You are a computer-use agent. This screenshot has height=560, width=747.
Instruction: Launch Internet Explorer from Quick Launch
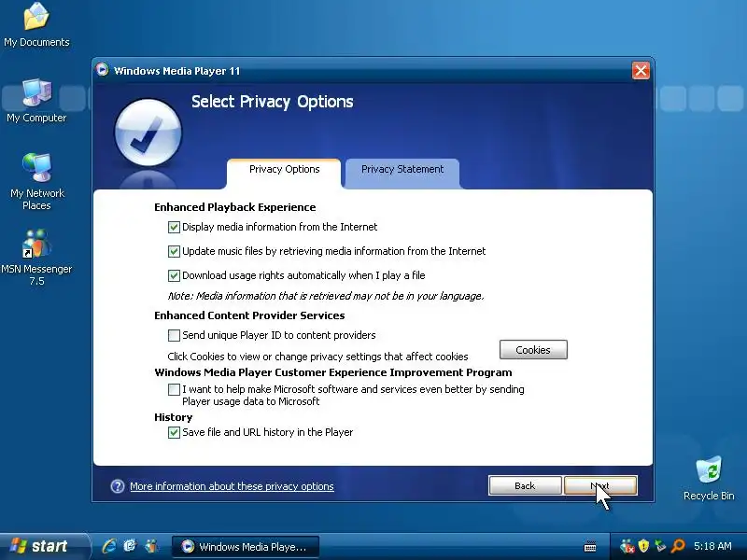109,546
